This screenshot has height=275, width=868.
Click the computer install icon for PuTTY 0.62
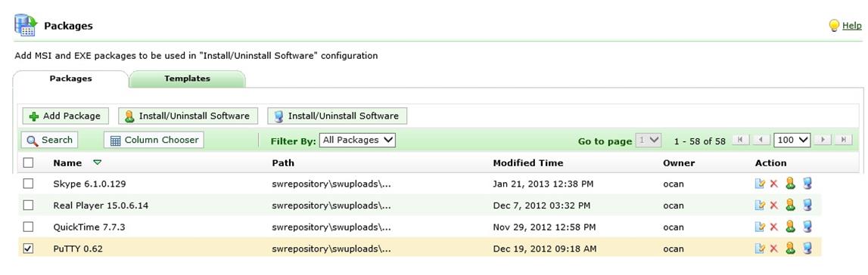coord(807,249)
